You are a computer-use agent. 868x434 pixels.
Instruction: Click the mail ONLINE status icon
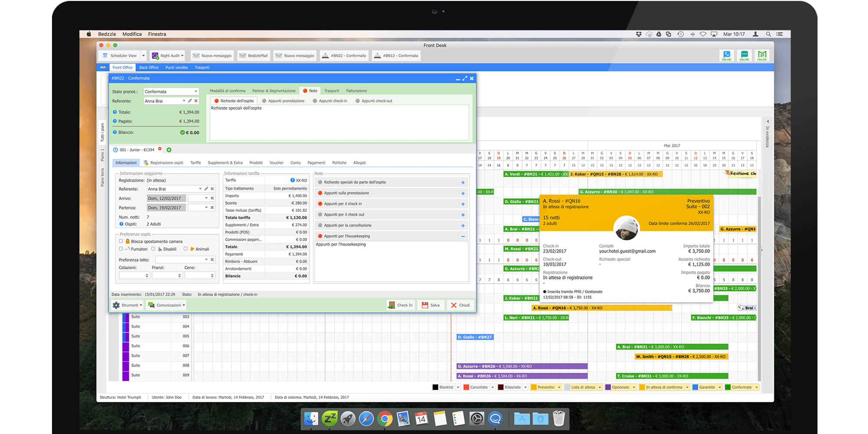pyautogui.click(x=762, y=55)
